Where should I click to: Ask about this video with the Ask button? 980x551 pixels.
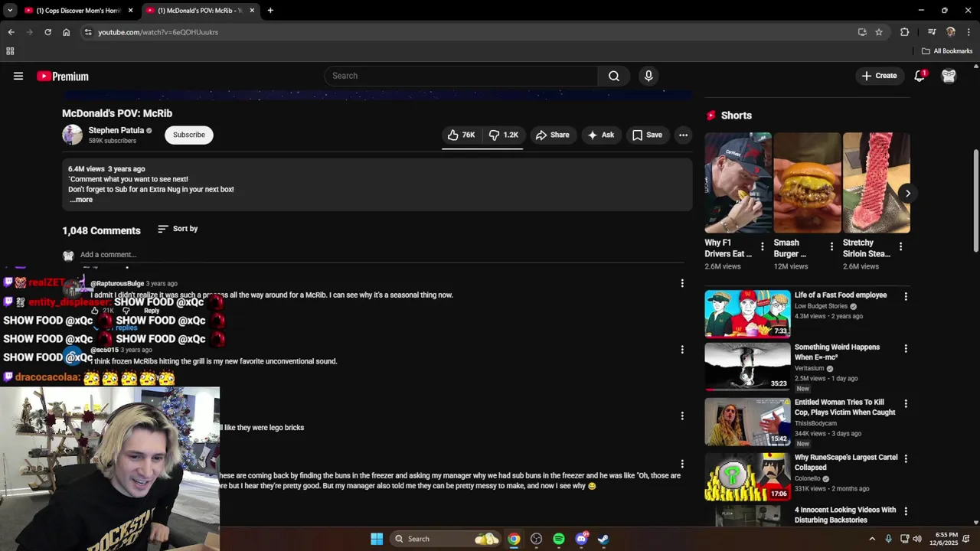(600, 135)
